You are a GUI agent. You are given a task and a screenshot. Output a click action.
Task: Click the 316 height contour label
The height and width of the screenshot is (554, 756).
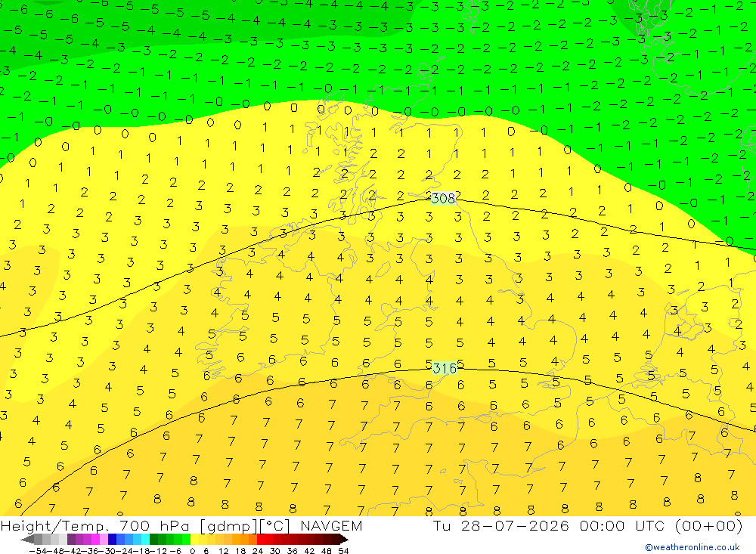click(444, 369)
